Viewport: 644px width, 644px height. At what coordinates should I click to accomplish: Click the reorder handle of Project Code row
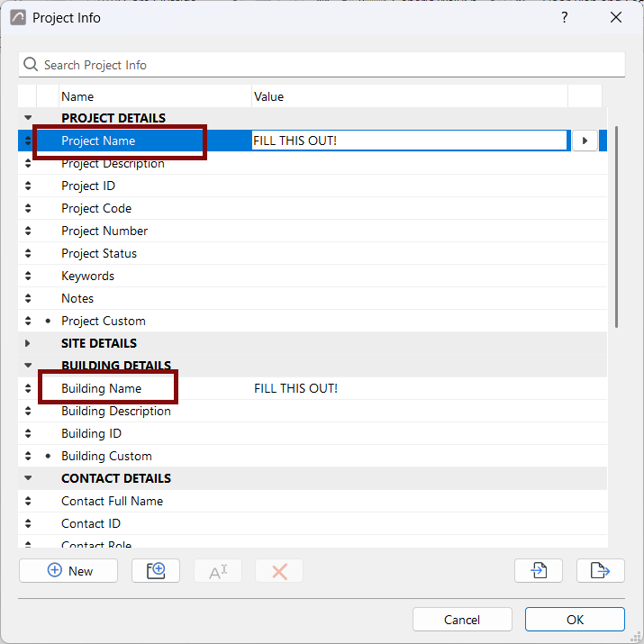(28, 208)
